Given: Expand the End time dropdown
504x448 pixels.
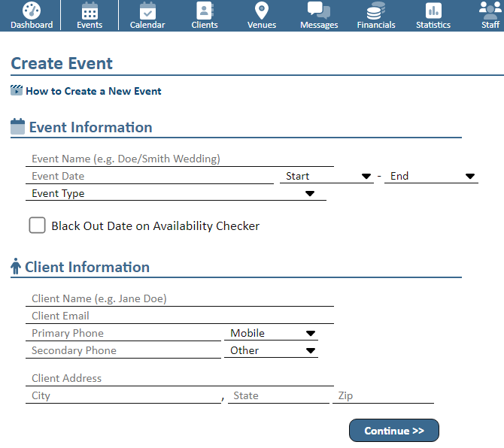Looking at the screenshot, I should (431, 177).
